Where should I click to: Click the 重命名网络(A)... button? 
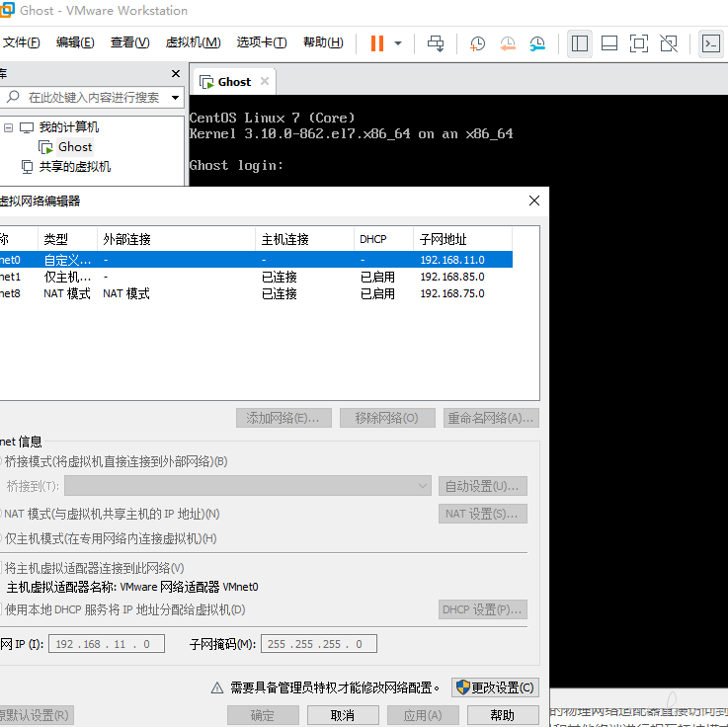[491, 418]
